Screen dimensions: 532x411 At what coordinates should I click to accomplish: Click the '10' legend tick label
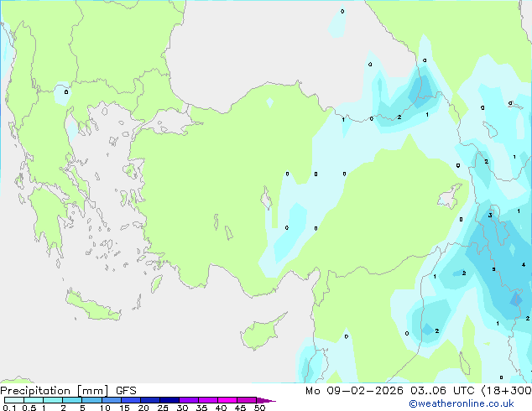click(x=105, y=408)
